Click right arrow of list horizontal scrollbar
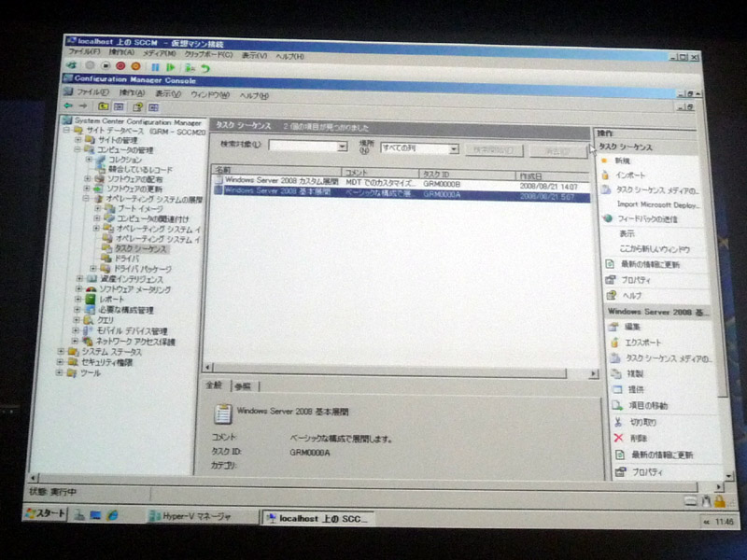The height and width of the screenshot is (560, 747). click(593, 374)
